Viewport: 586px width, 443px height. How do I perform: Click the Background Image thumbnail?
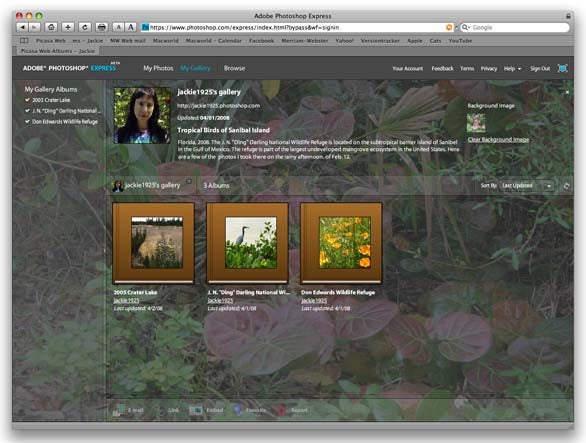[476, 123]
